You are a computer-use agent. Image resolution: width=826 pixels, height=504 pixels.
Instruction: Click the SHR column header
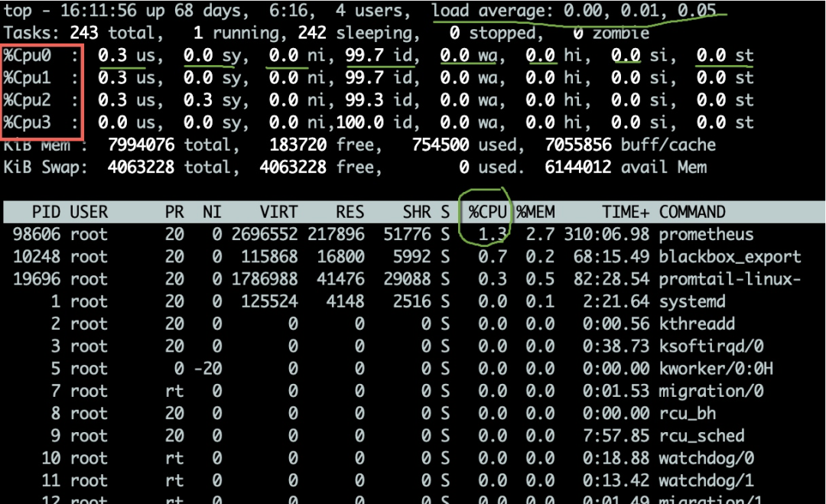tap(417, 212)
